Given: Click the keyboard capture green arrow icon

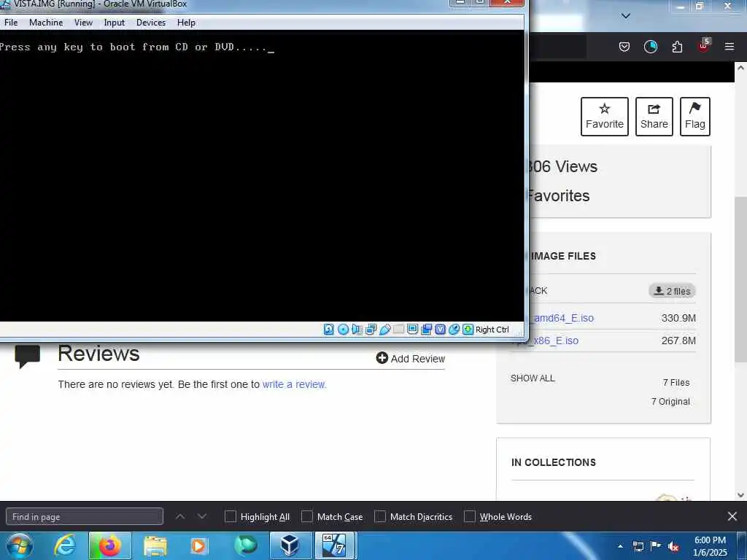Looking at the screenshot, I should (468, 330).
